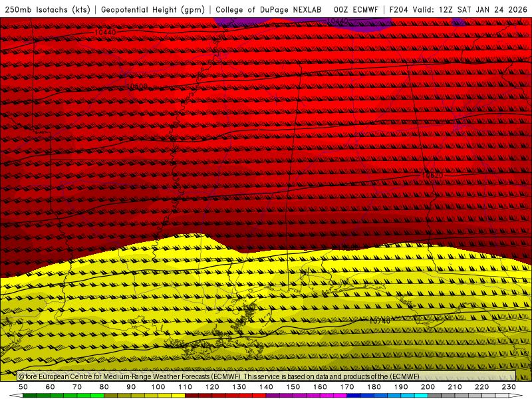Click the '00Z ECMWF' model run label
Image resolution: width=532 pixels, height=399 pixels.
356,9
